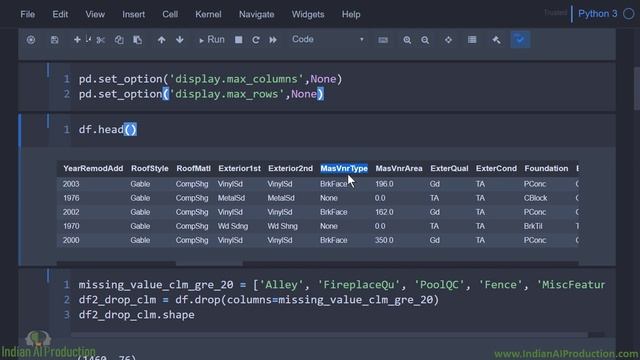The image size is (640, 360).
Task: Click the RoofMatl column header
Action: [193, 169]
